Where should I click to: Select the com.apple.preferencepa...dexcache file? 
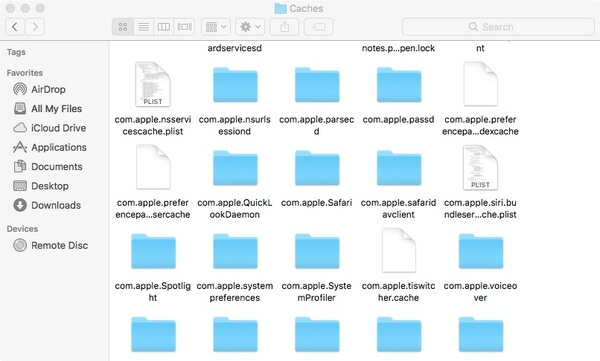(x=480, y=99)
